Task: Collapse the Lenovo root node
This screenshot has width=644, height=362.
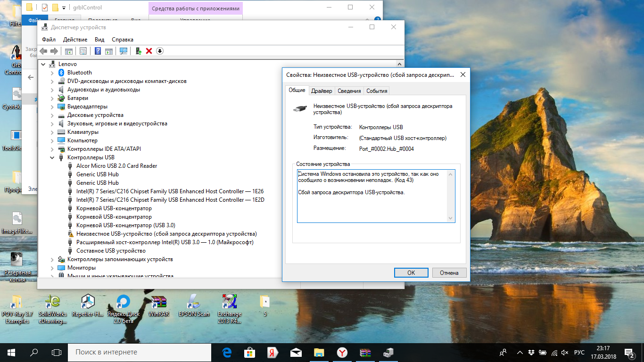Action: click(43, 64)
